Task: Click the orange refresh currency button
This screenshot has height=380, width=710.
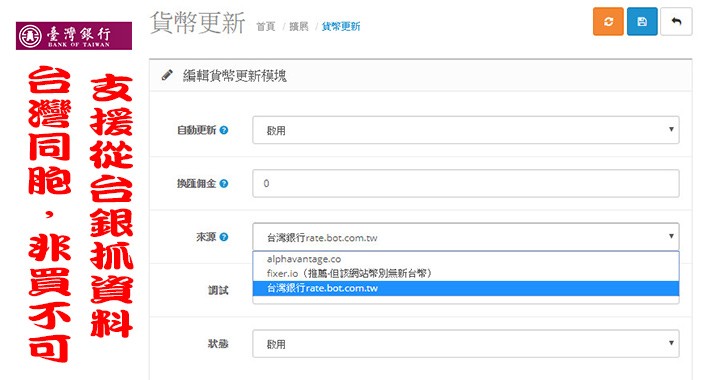Action: click(x=608, y=21)
